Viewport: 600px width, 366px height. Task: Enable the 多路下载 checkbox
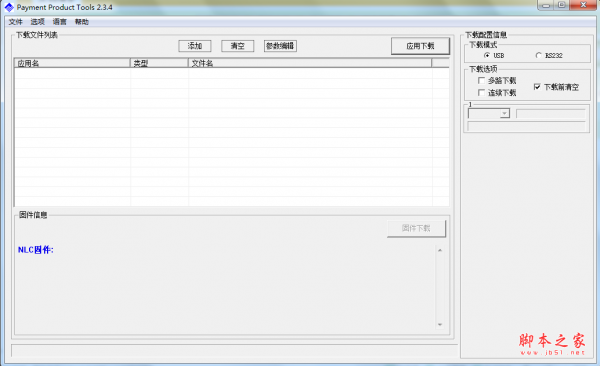point(481,80)
